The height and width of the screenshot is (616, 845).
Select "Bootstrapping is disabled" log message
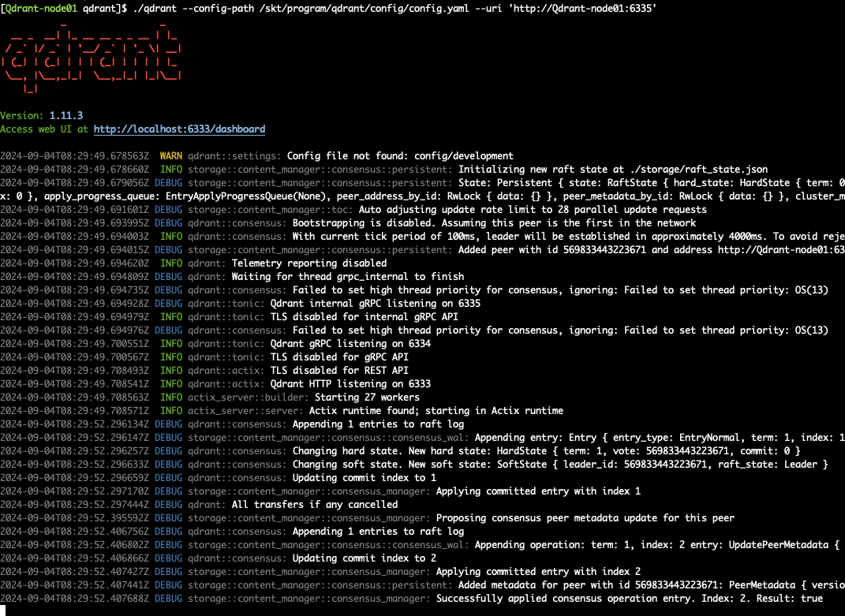tap(494, 223)
